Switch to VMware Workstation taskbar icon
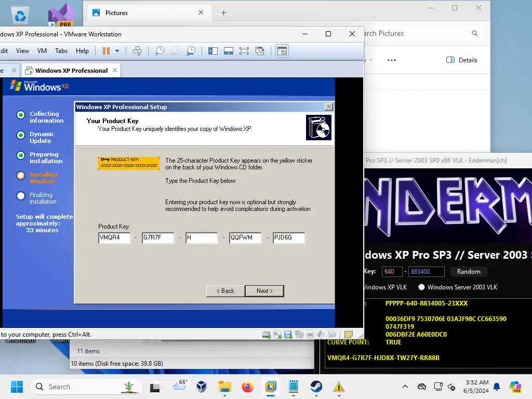Image resolution: width=532 pixels, height=399 pixels. [270, 387]
